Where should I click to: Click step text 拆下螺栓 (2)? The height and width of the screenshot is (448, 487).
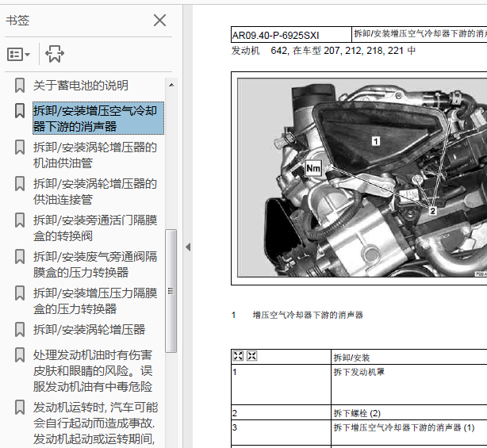click(357, 413)
